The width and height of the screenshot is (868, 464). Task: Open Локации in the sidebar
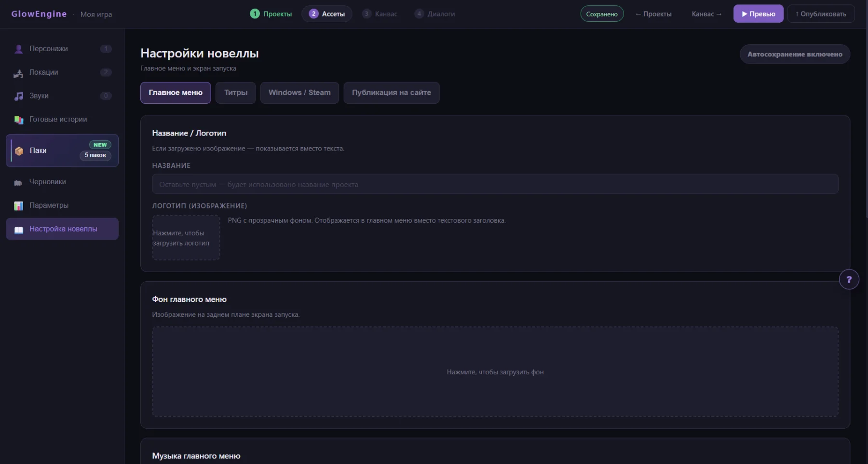(62, 72)
